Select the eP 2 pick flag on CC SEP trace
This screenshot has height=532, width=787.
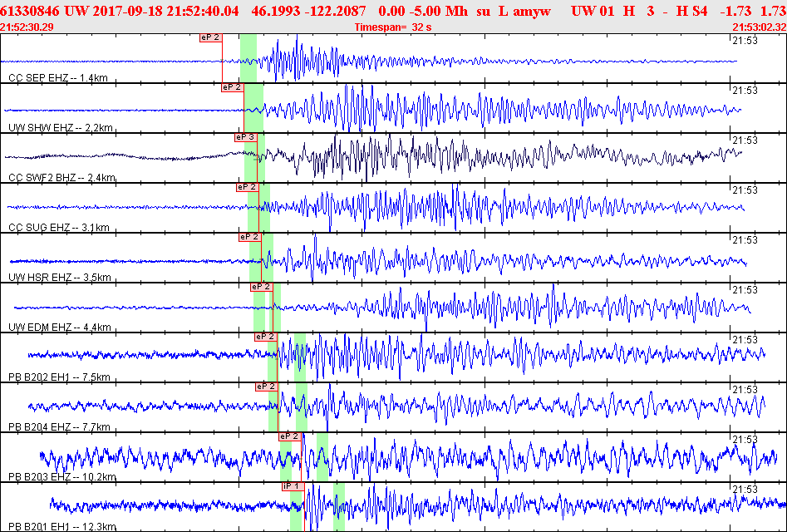pos(211,37)
